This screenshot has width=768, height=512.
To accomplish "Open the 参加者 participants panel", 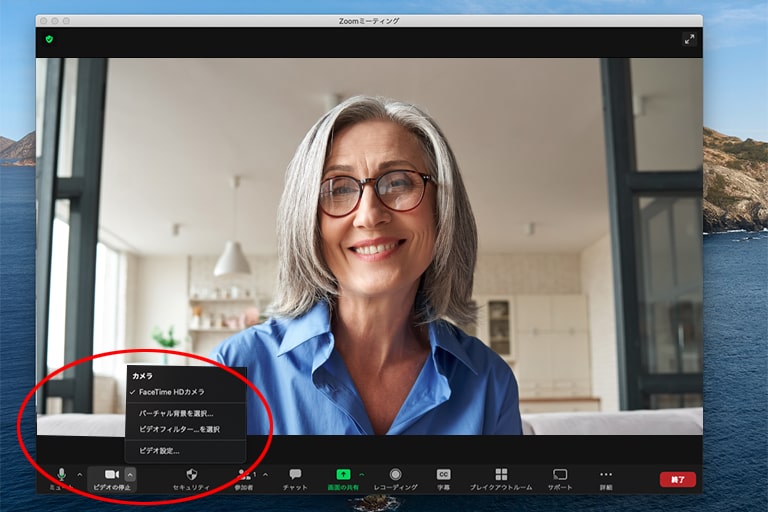I will [243, 479].
